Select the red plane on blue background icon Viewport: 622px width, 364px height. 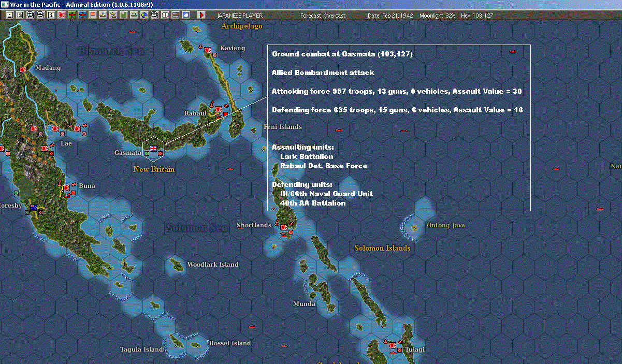[x=82, y=15]
